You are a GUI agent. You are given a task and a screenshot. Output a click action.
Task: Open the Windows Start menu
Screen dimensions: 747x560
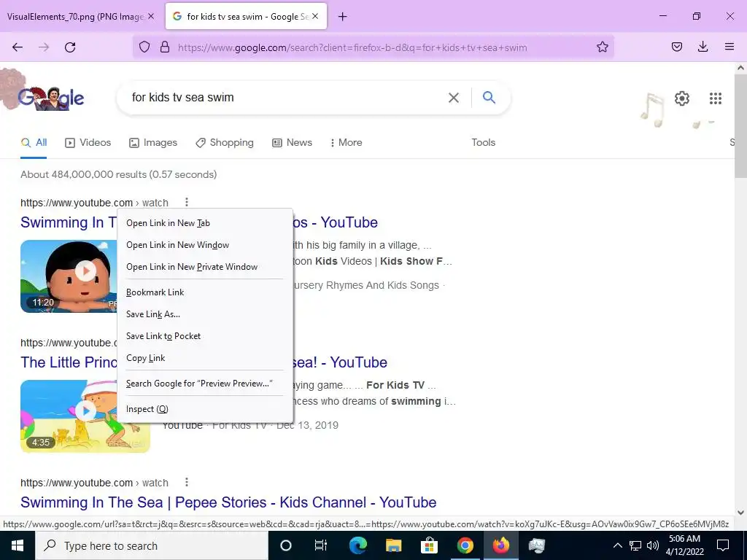[x=18, y=545]
